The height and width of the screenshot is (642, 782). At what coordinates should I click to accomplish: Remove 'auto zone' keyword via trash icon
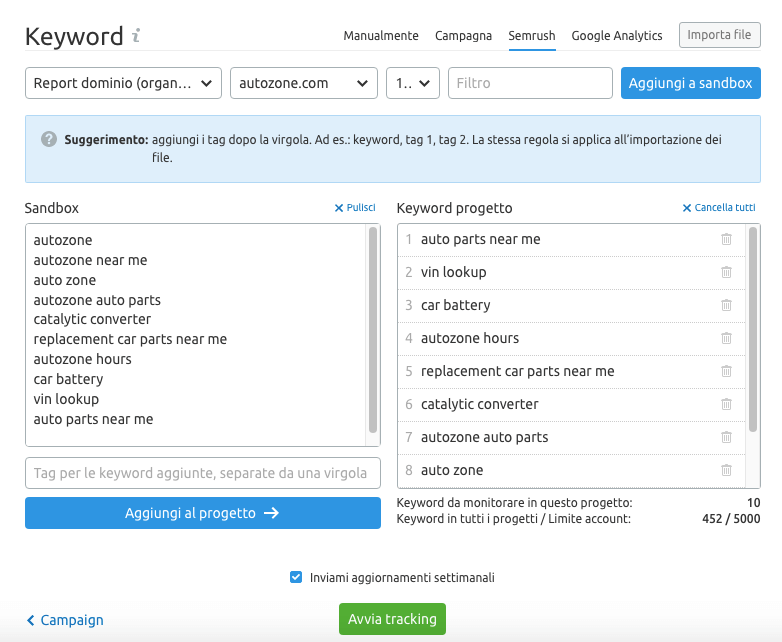(x=726, y=470)
